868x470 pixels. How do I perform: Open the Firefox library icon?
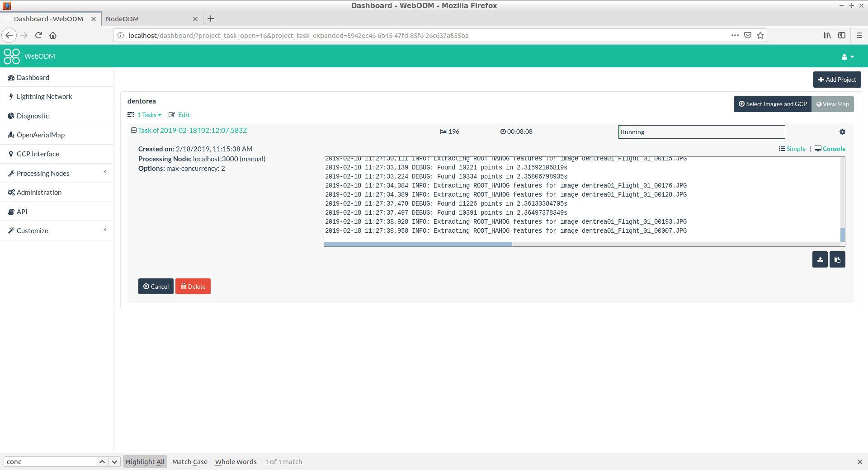827,35
